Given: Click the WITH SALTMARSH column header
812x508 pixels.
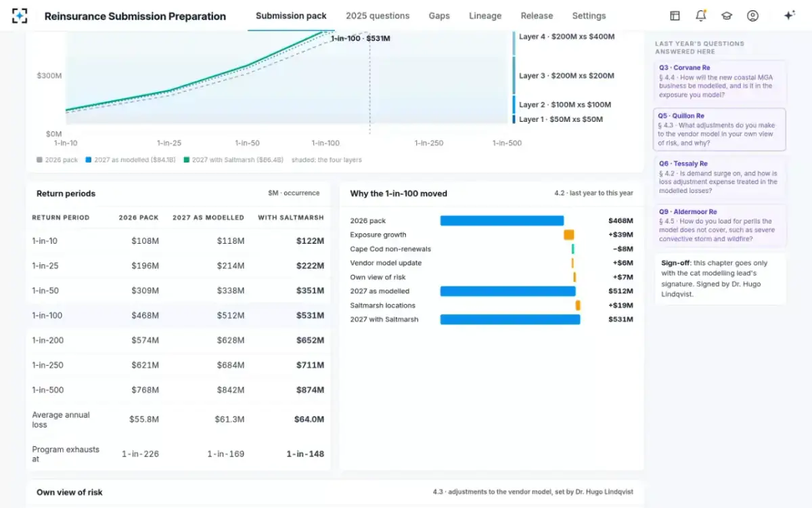Looking at the screenshot, I should (291, 217).
